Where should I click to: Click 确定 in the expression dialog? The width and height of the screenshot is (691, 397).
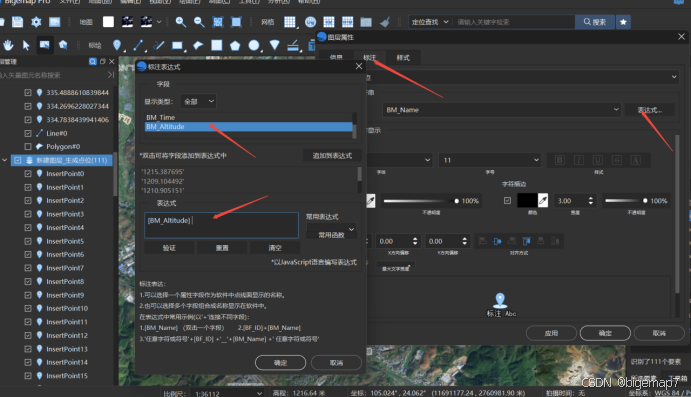[x=280, y=363]
